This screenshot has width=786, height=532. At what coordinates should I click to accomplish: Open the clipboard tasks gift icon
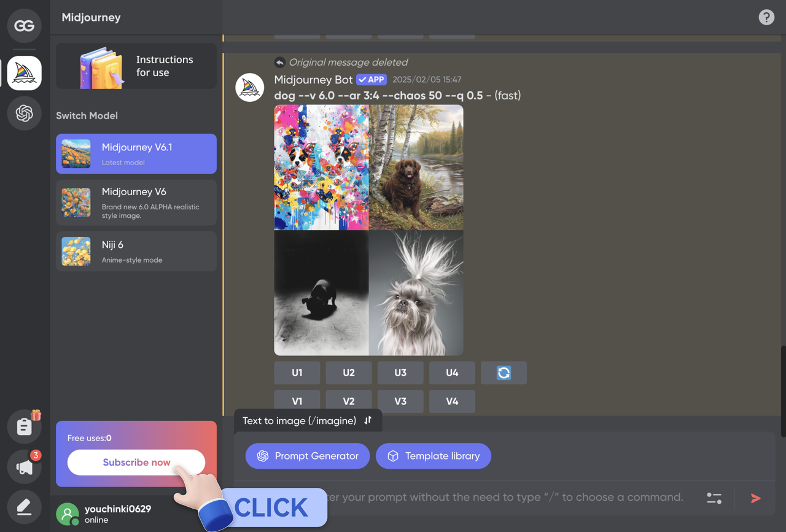click(25, 426)
